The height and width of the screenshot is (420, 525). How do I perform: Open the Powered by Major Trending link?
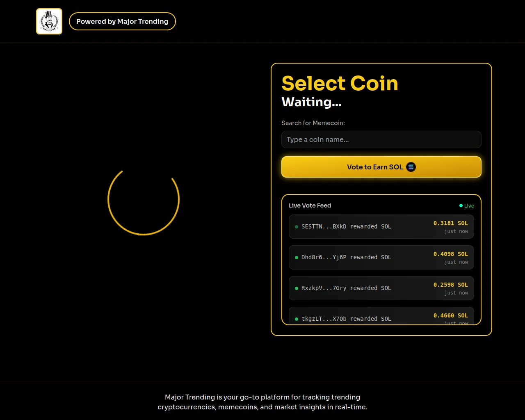point(122,21)
